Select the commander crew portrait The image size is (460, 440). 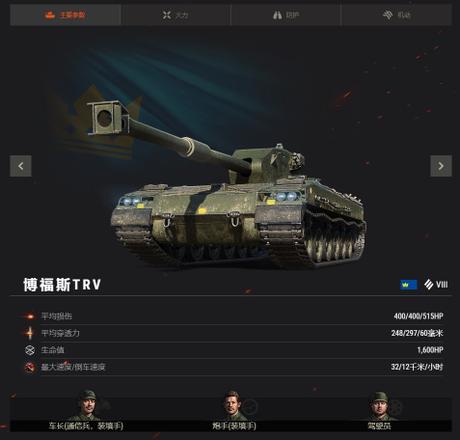[x=87, y=406]
